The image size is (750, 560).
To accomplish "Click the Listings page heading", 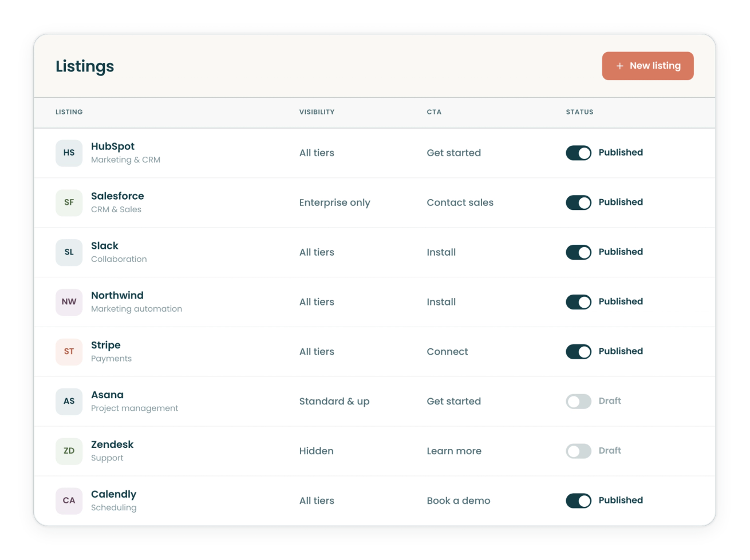I will 85,66.
